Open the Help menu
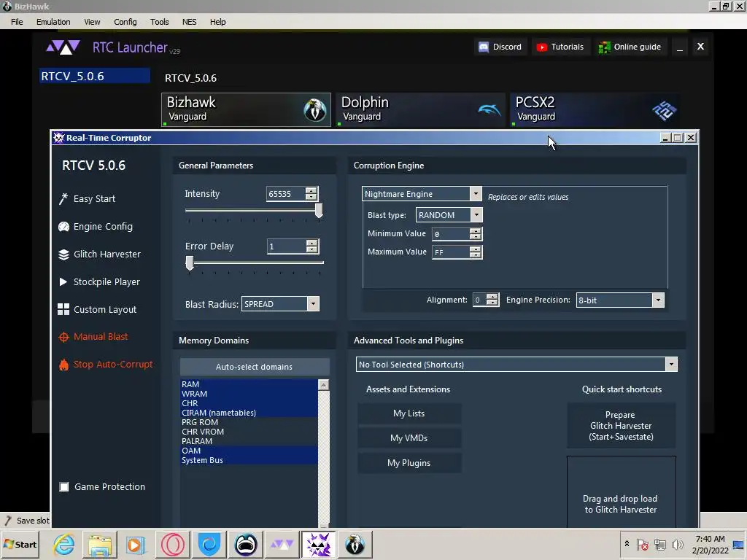Screen dimensions: 747x560 217,22
